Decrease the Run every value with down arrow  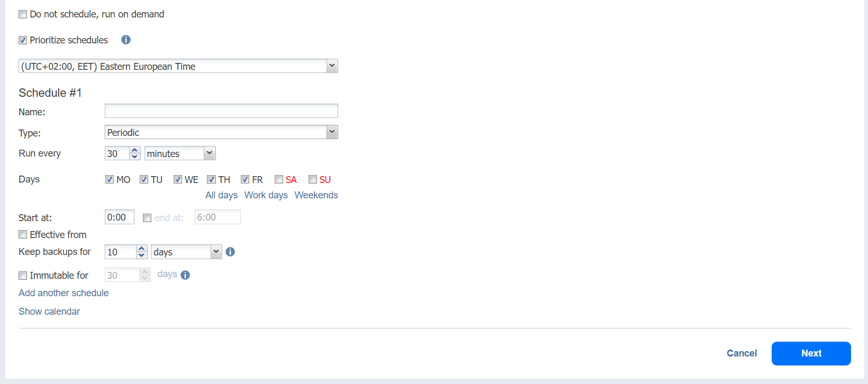(135, 157)
